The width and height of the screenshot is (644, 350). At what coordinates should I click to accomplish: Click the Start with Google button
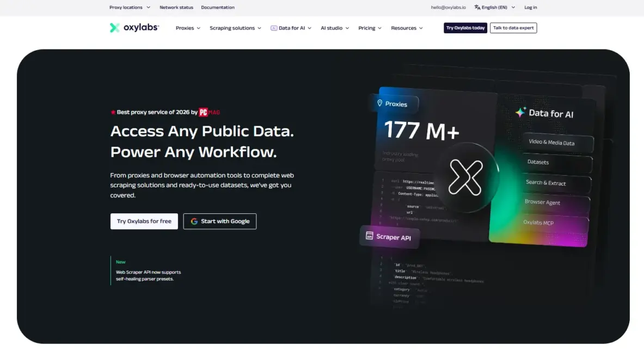pyautogui.click(x=220, y=222)
